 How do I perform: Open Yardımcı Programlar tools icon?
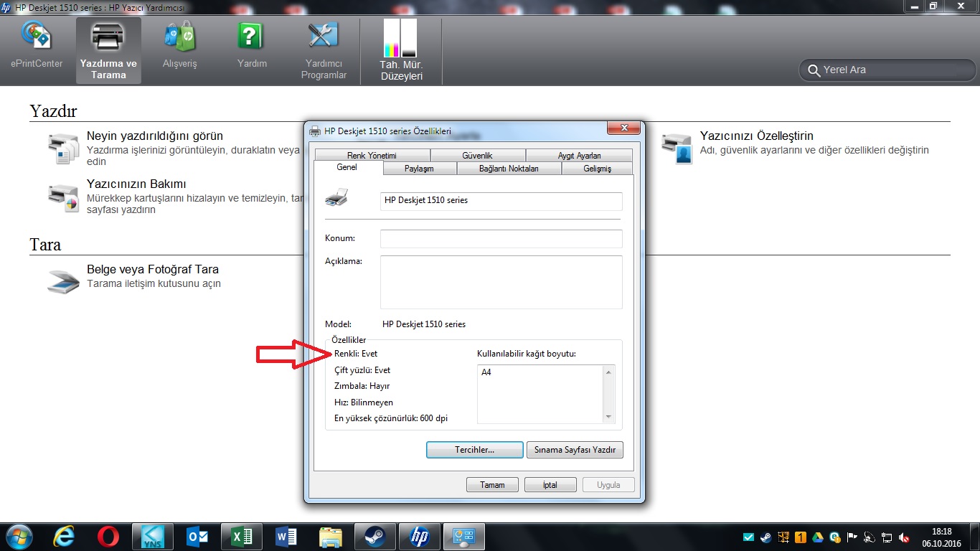click(324, 50)
